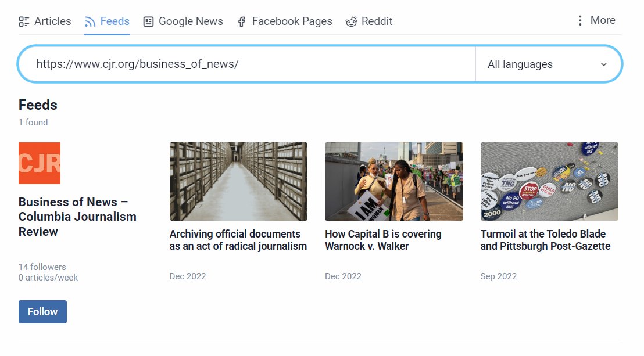Image resolution: width=644 pixels, height=356 pixels.
Task: Read 'Turmoil at the Toledo Blade and Pittsburgh Post-Gazette'
Action: [x=545, y=240]
